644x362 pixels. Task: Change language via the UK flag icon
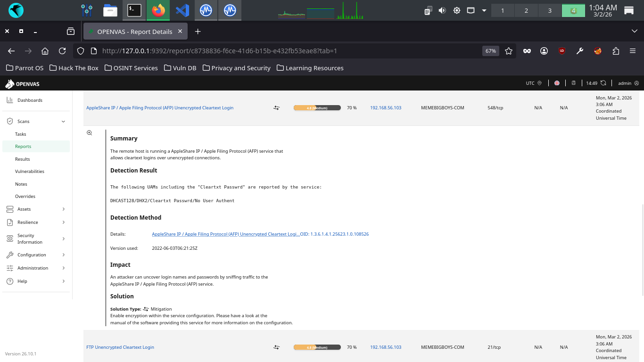(x=557, y=83)
